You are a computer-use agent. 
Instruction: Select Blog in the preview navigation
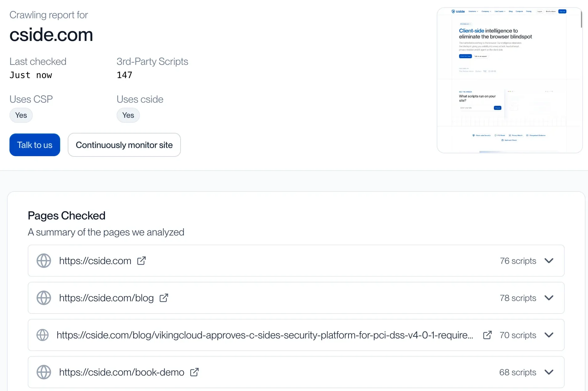(510, 11)
